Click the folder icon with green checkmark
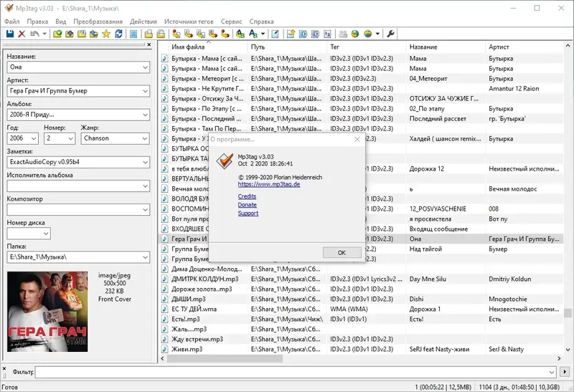 coord(57,34)
